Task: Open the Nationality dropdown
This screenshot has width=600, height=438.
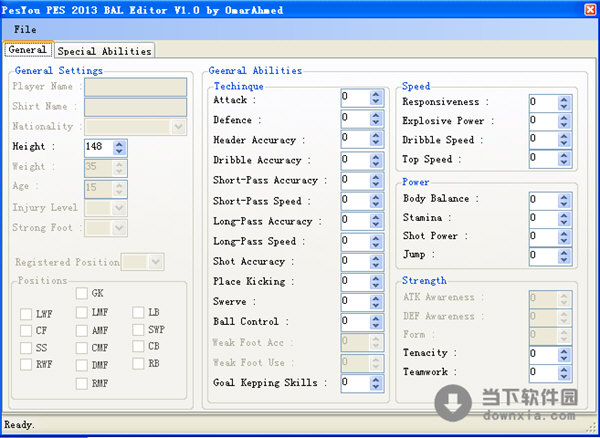Action: tap(178, 127)
